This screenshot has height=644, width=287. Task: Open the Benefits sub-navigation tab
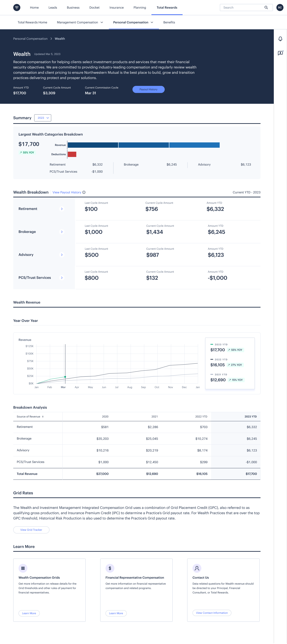169,22
